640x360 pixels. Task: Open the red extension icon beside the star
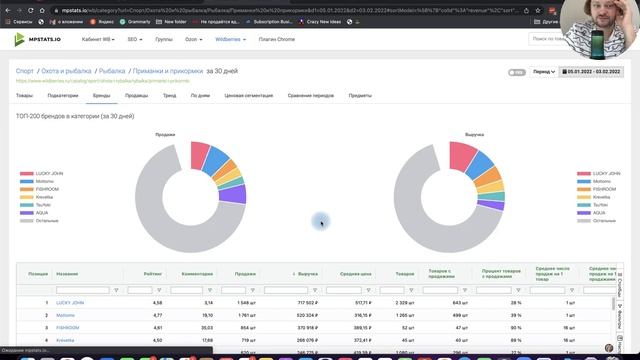point(552,11)
